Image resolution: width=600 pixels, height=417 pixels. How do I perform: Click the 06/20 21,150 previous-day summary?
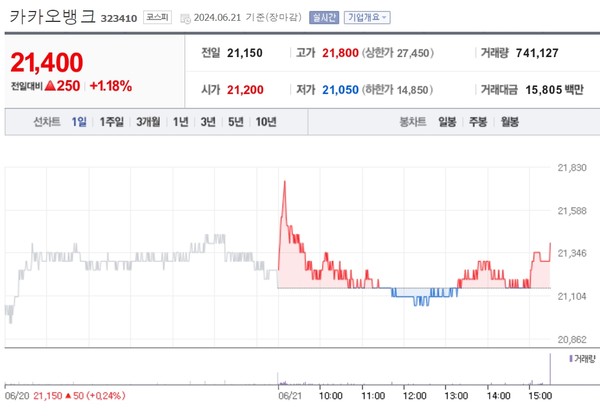(x=65, y=396)
